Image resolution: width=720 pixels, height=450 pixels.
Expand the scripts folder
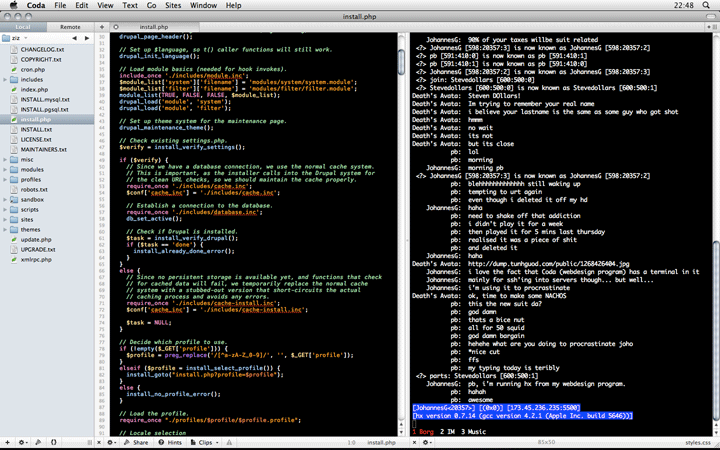[x=5, y=209]
